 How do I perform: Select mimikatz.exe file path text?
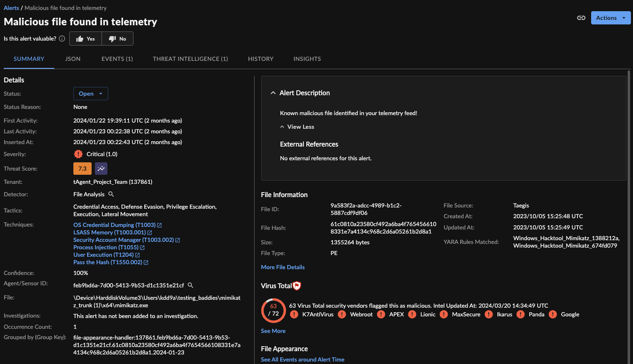[x=157, y=301]
